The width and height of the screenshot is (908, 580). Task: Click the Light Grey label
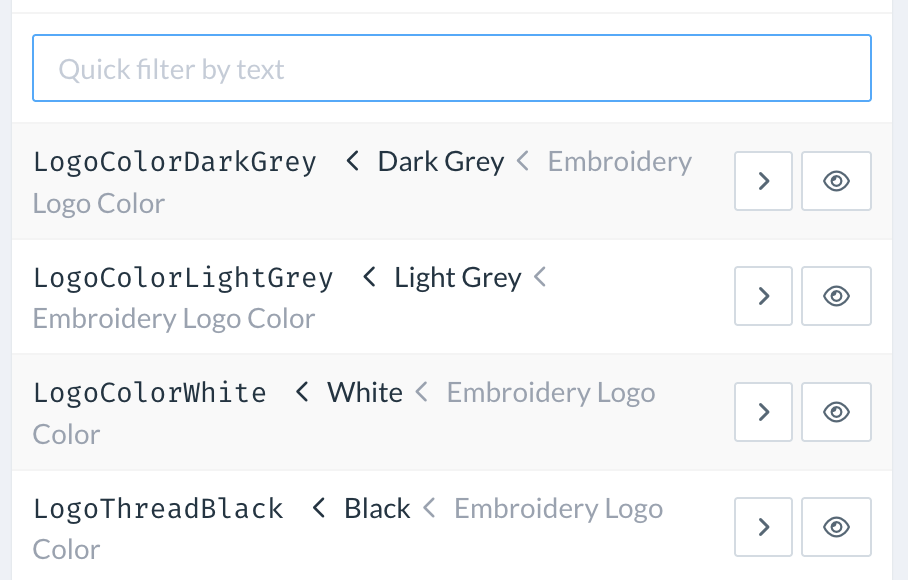tap(457, 277)
